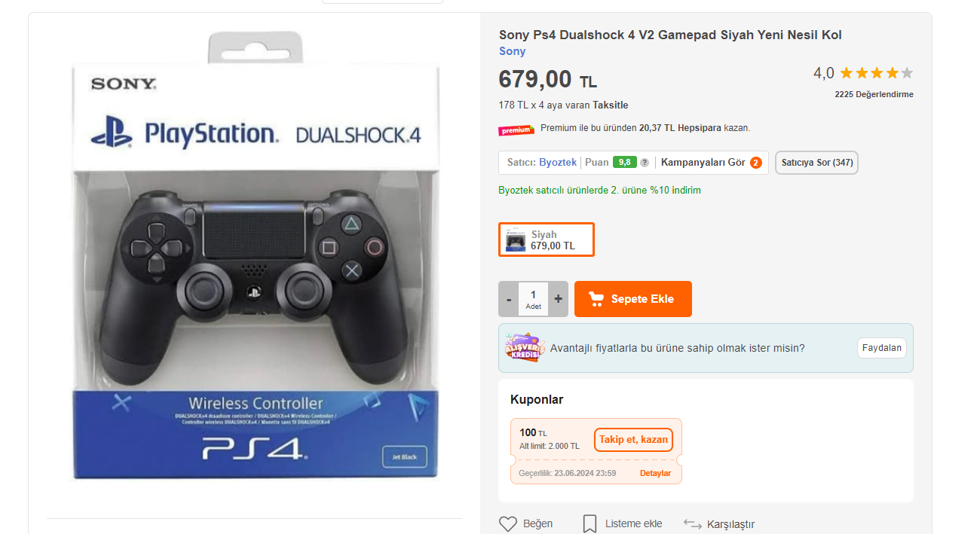Image resolution: width=980 pixels, height=534 pixels.
Task: Ask the seller via Satıcıya Sor
Action: point(816,163)
